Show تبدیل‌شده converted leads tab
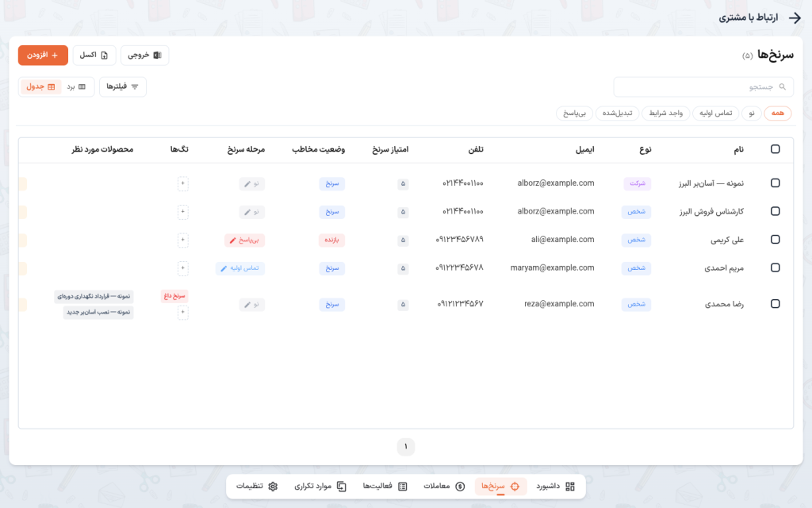The image size is (812, 508). pyautogui.click(x=617, y=113)
